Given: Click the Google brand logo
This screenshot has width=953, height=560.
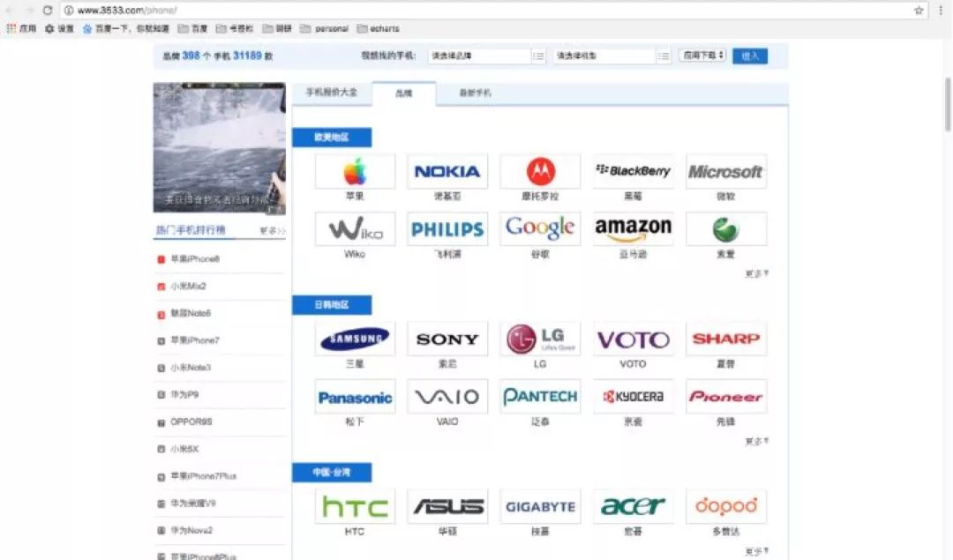Looking at the screenshot, I should [x=540, y=229].
